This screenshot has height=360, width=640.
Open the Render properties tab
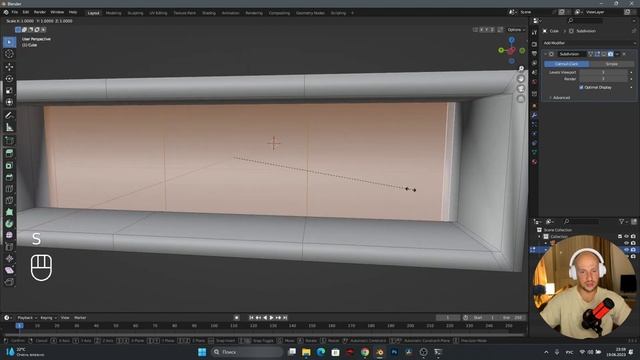point(534,44)
